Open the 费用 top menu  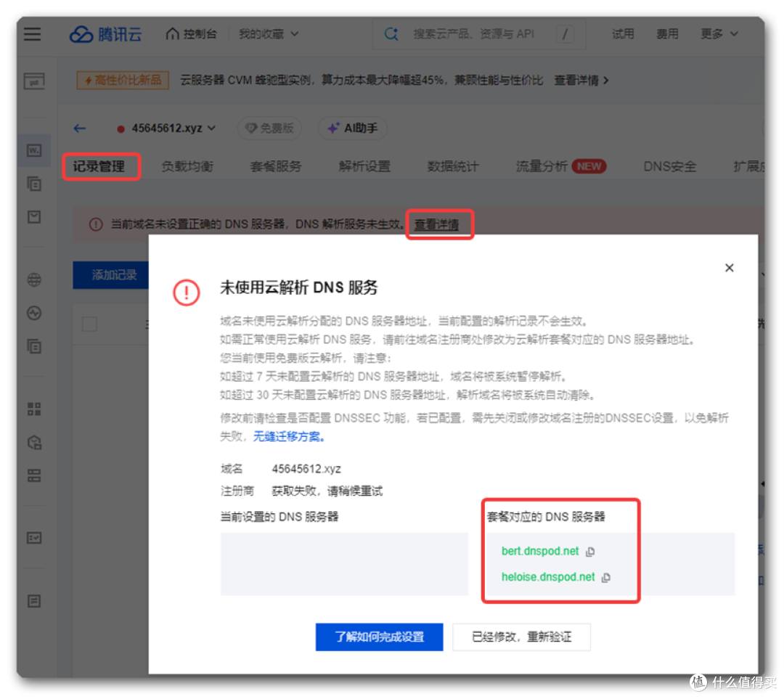click(667, 34)
